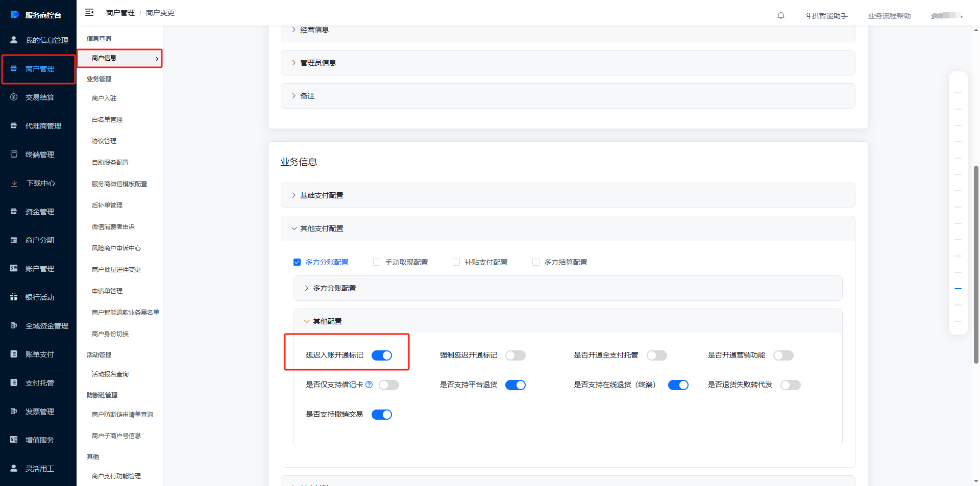
Task: Open the 斗拱智能助手 link
Action: [x=826, y=16]
